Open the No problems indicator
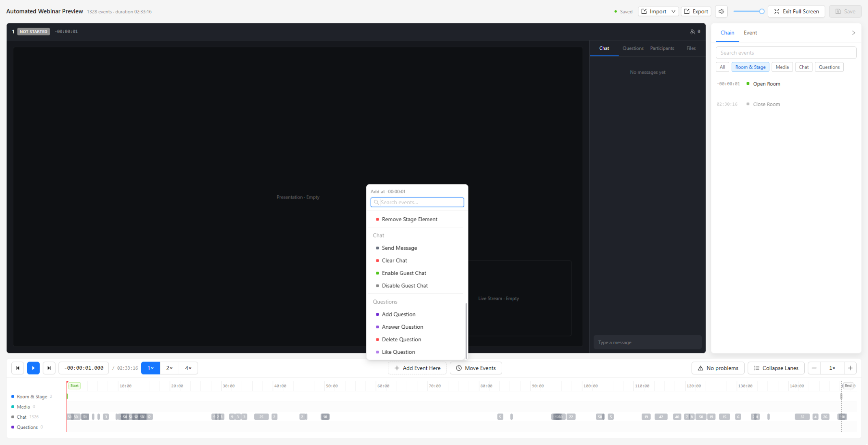 (718, 368)
